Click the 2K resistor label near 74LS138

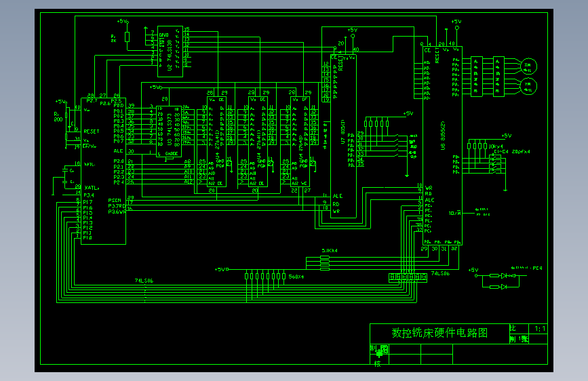pos(113,41)
